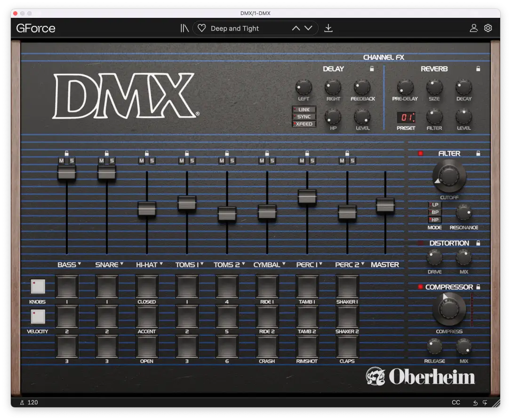Trigger the CRASH cymbal pad

click(x=267, y=346)
